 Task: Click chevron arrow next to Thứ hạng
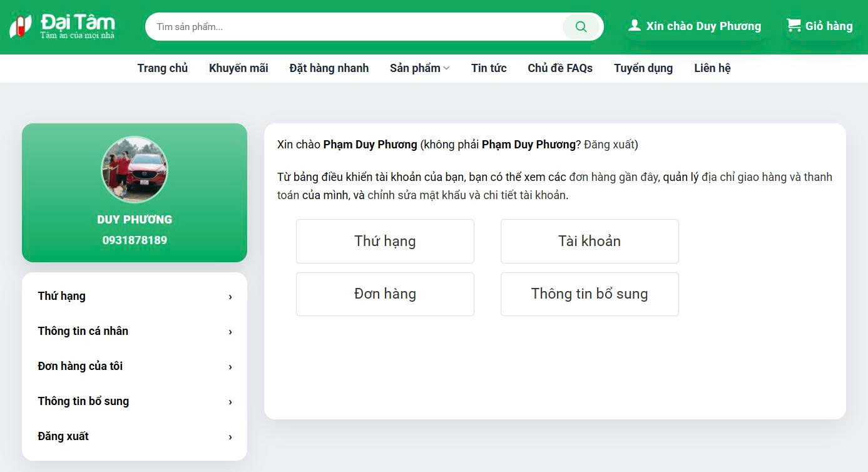tap(230, 297)
